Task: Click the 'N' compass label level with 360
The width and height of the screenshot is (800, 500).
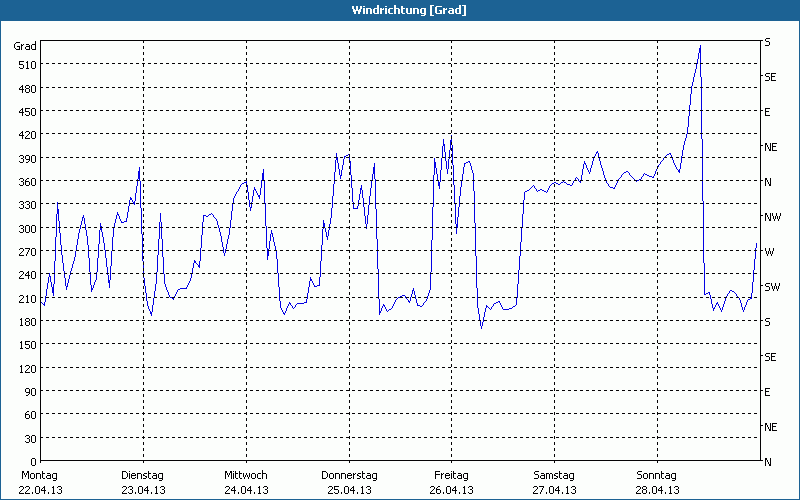Action: 768,182
